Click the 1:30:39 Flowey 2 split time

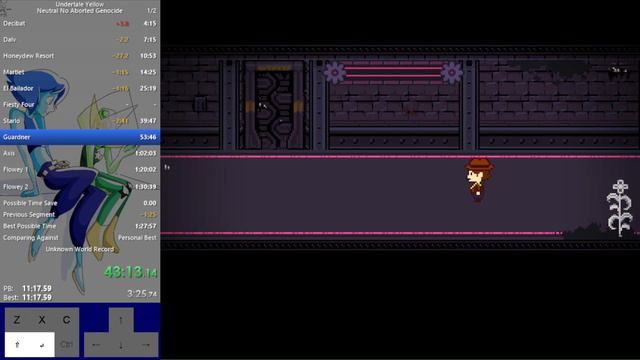pyautogui.click(x=145, y=187)
